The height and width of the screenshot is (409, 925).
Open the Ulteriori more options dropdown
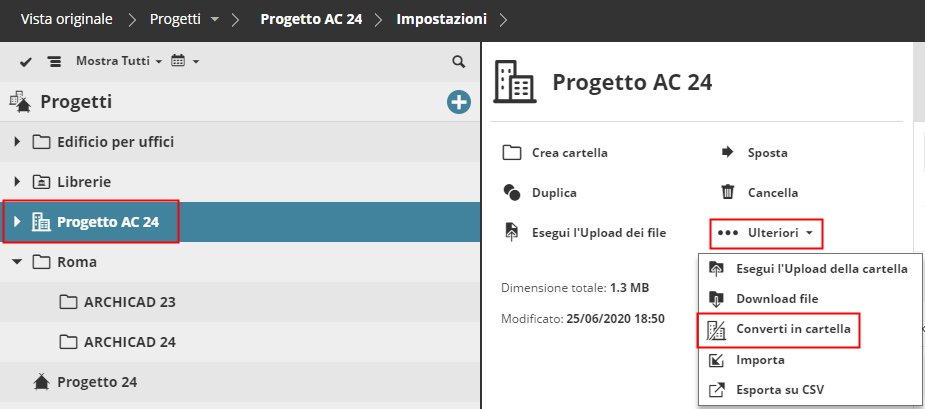(x=767, y=233)
